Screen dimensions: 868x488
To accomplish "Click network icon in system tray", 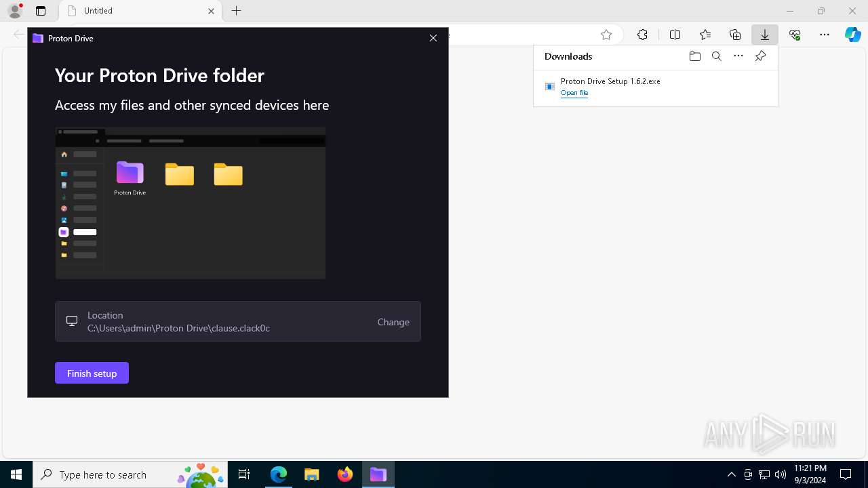I will coord(764,474).
